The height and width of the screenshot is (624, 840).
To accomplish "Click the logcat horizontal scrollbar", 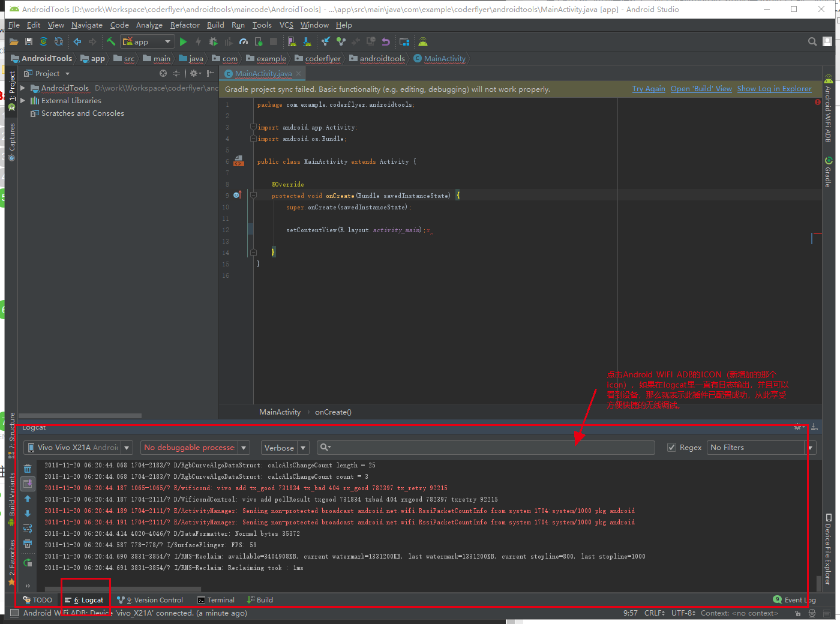I will (123, 589).
